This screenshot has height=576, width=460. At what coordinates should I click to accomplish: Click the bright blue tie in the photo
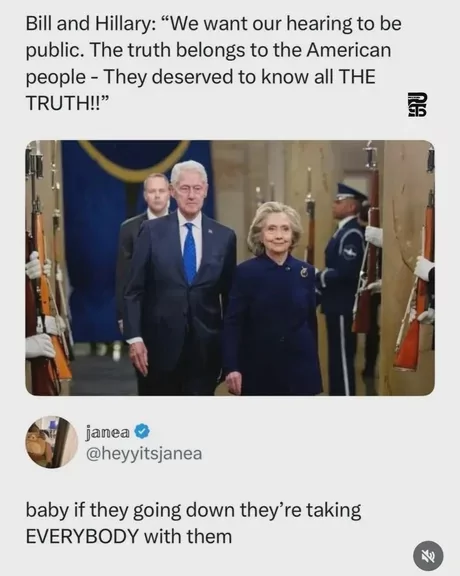point(190,253)
